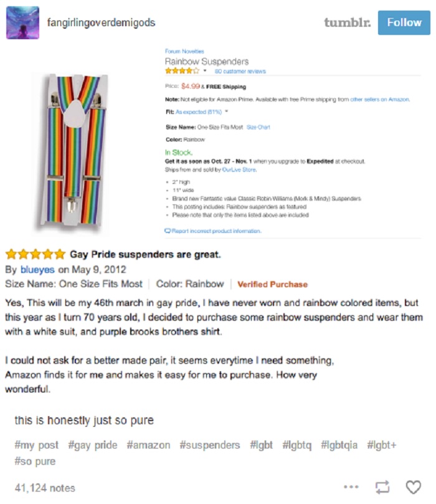
Task: Open the OurLive Store seller link
Action: (x=239, y=169)
